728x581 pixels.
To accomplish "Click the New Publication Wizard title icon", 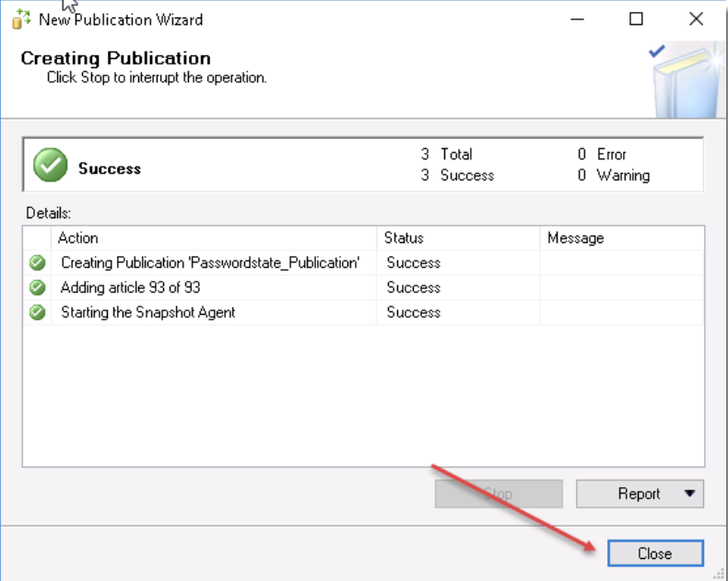I will pyautogui.click(x=21, y=19).
